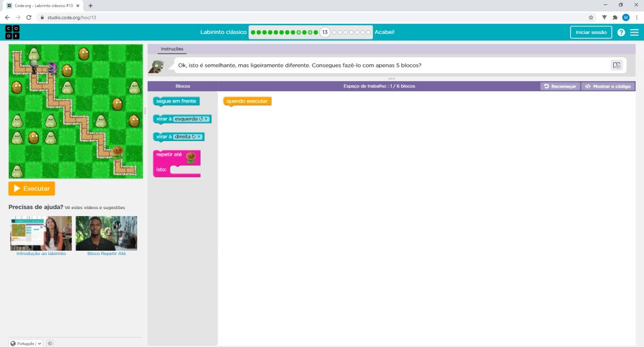644x347 pixels.
Task: Jump to the last empty level dot
Action: click(368, 32)
